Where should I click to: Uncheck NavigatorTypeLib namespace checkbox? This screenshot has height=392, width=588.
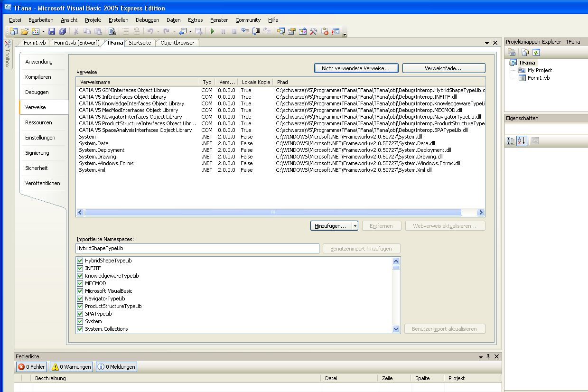[x=80, y=299]
